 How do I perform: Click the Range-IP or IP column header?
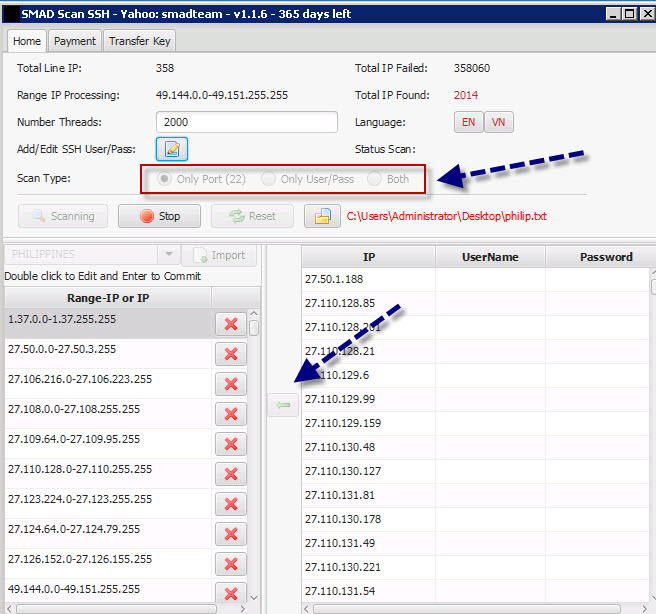coord(108,298)
